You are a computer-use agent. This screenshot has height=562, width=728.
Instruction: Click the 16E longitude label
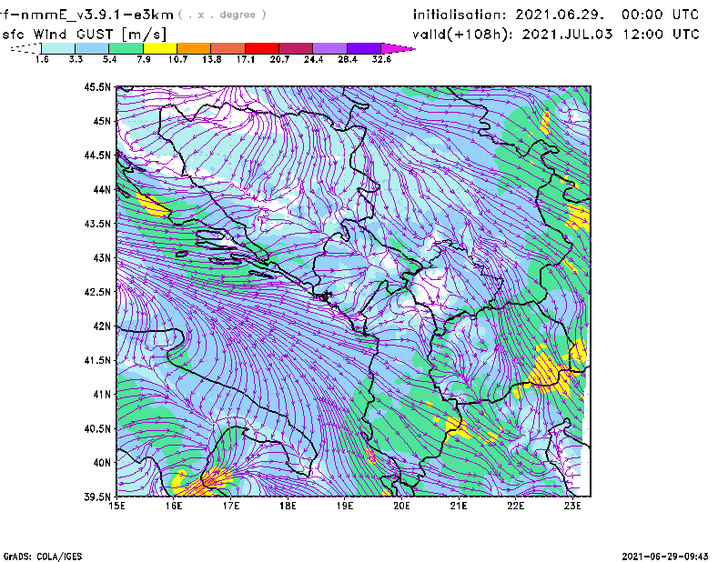(x=174, y=506)
